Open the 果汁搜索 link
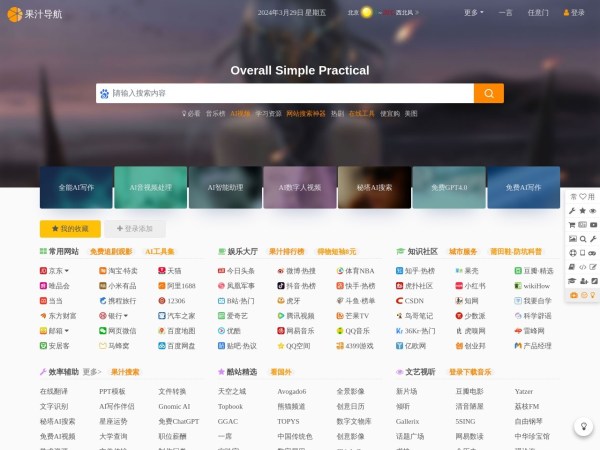Viewport: 600px width, 450px height. tap(125, 372)
